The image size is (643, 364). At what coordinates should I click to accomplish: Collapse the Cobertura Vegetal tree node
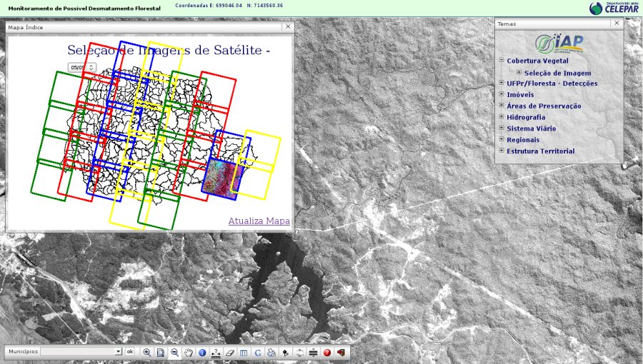coord(502,61)
